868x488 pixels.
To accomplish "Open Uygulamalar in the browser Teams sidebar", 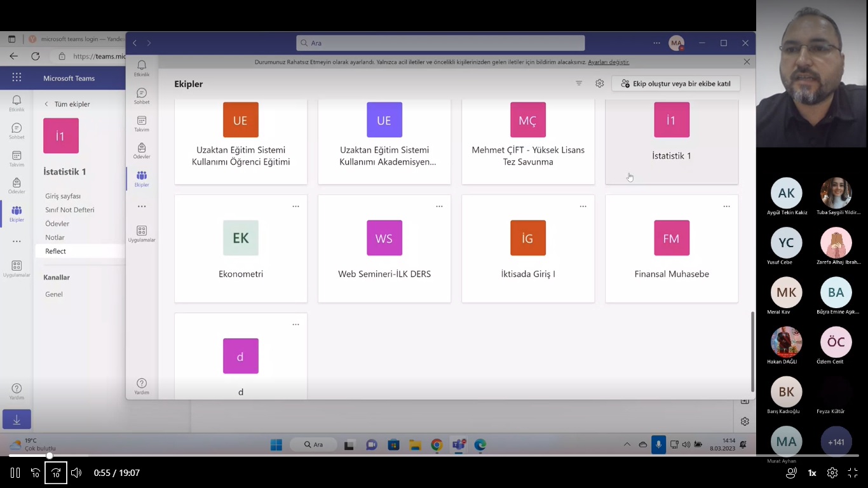I will point(17,269).
